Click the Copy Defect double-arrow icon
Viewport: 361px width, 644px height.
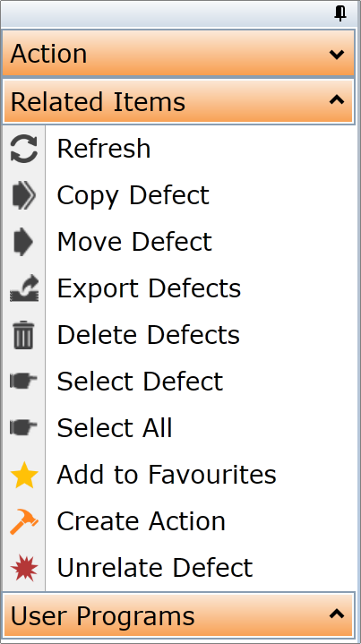(24, 195)
